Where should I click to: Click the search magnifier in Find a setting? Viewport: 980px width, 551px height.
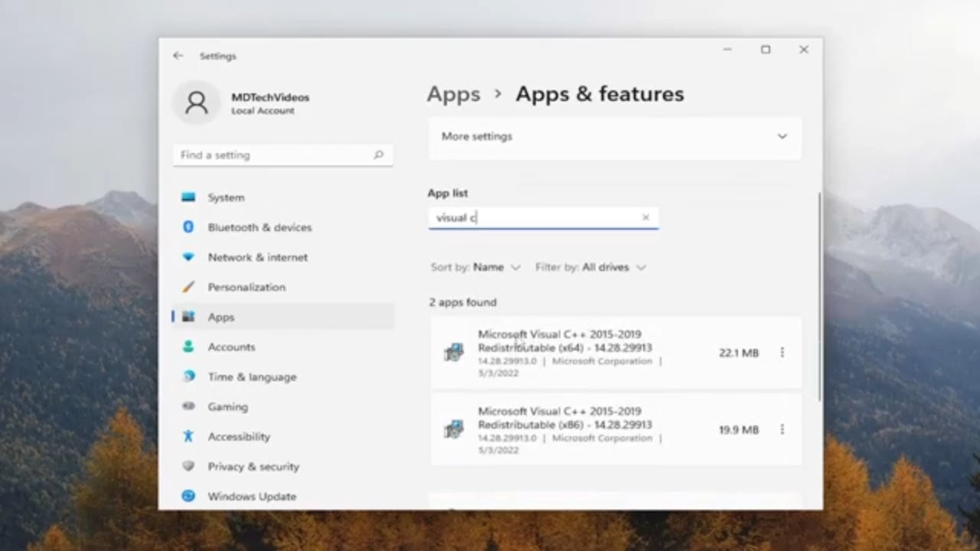[378, 155]
